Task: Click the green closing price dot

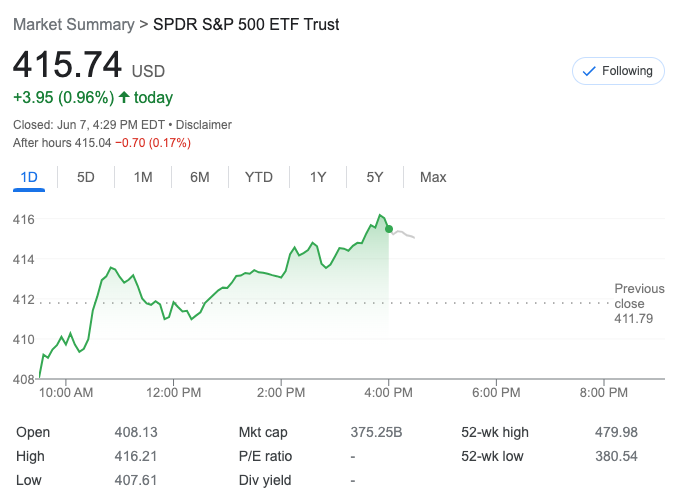Action: coord(389,229)
